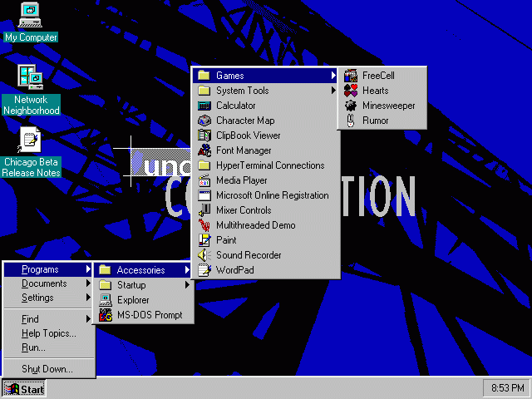The height and width of the screenshot is (399, 532).
Task: Click the Calculator icon in Accessories
Action: tap(204, 106)
